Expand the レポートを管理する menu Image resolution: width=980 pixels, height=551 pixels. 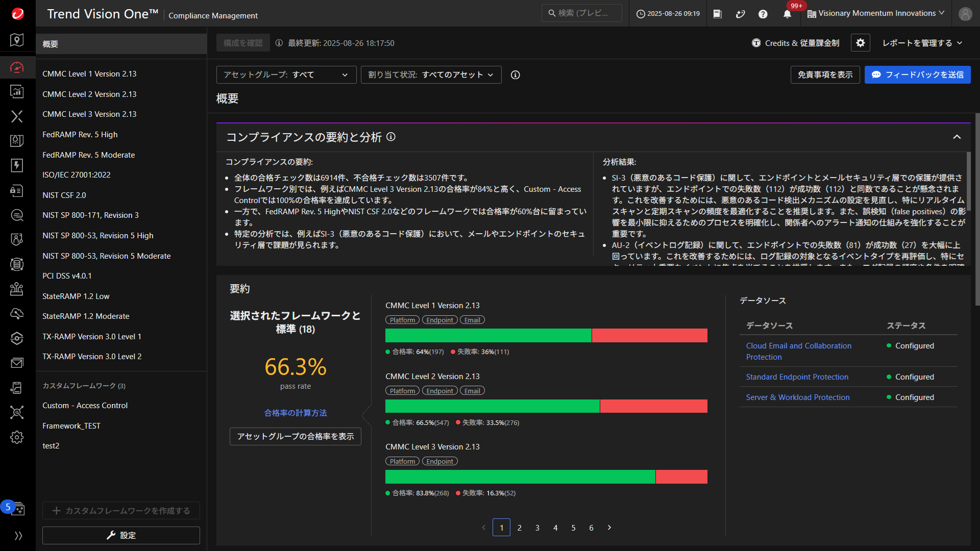tap(922, 43)
